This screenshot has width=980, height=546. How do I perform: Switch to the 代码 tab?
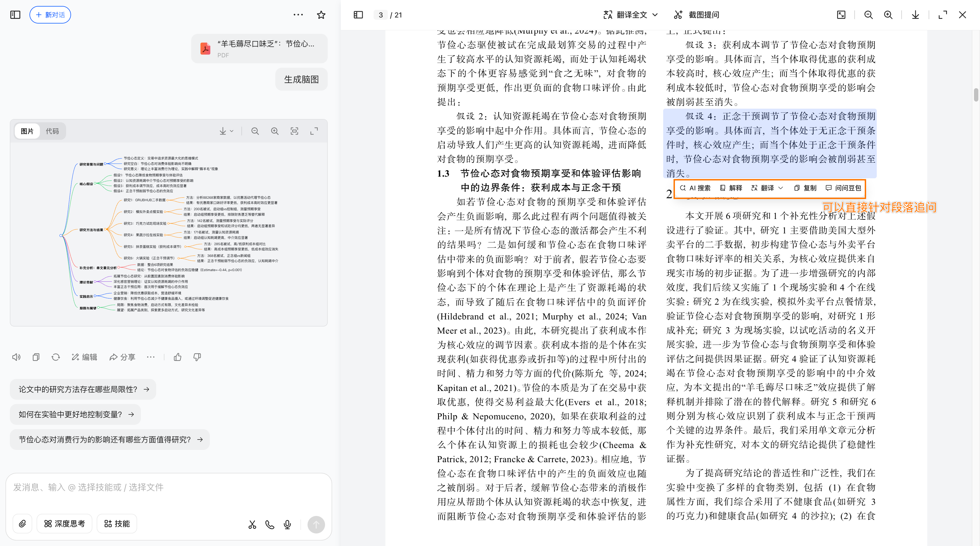point(52,131)
